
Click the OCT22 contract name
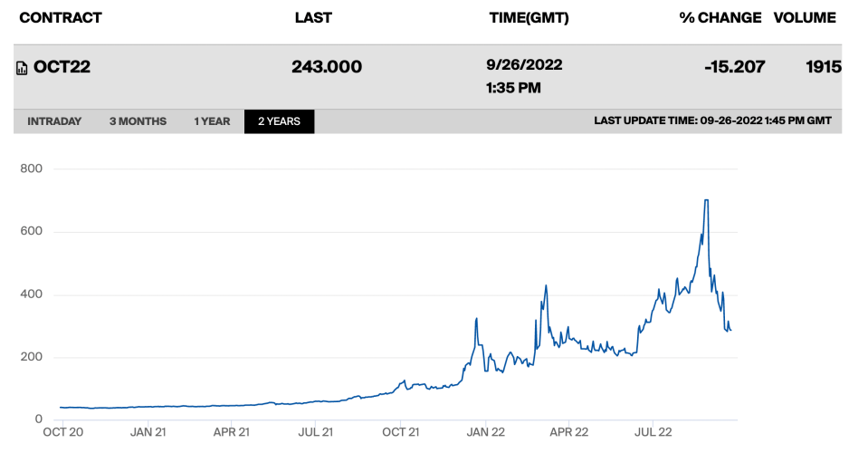pos(62,67)
